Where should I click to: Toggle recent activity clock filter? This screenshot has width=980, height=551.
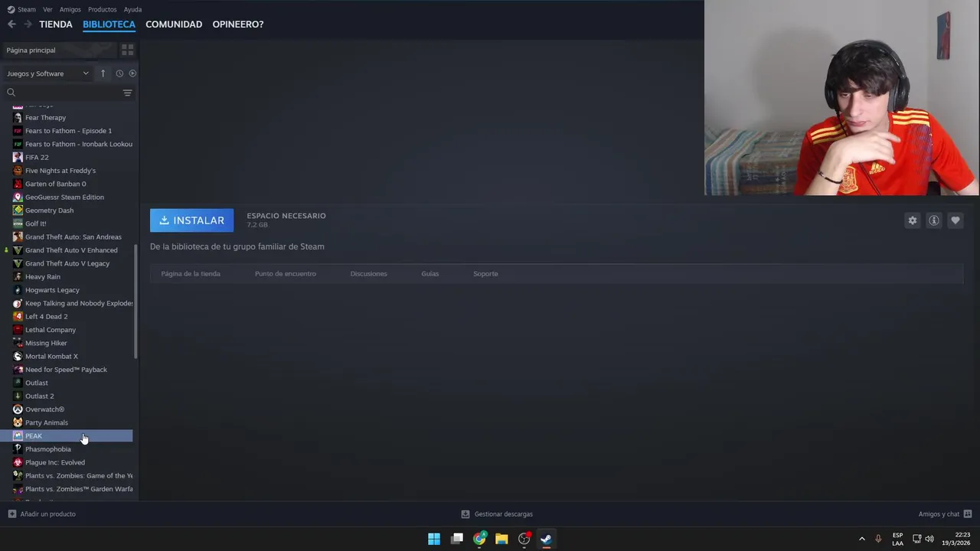pos(119,73)
